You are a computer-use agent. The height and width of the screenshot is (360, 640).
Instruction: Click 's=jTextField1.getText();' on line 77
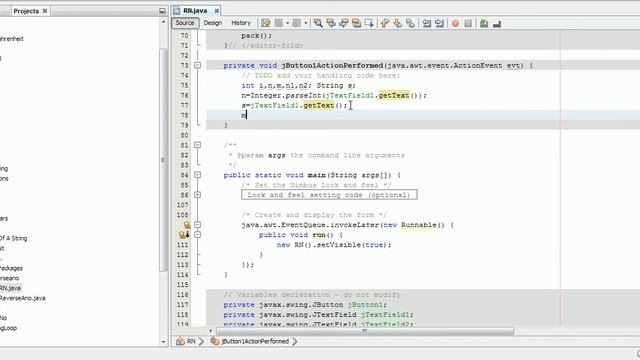pos(294,105)
